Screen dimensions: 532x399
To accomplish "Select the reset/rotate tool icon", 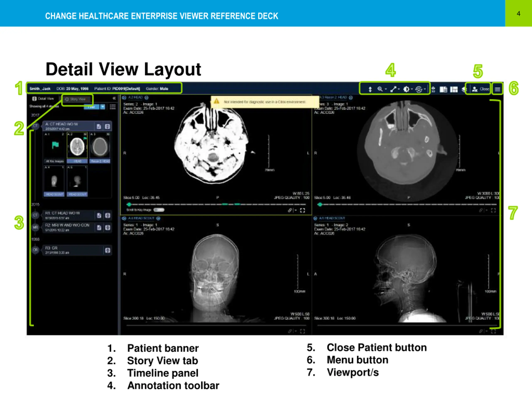I will [419, 89].
